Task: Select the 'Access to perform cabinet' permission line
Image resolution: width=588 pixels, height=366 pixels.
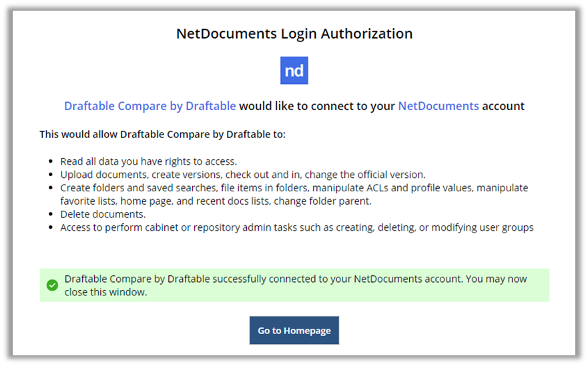Action: click(x=296, y=227)
